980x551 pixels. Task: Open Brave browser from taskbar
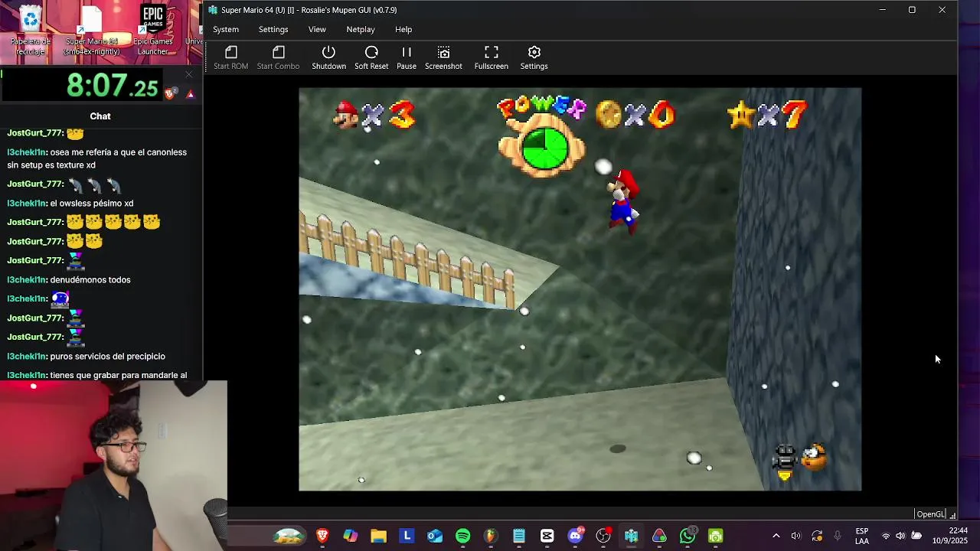(322, 536)
